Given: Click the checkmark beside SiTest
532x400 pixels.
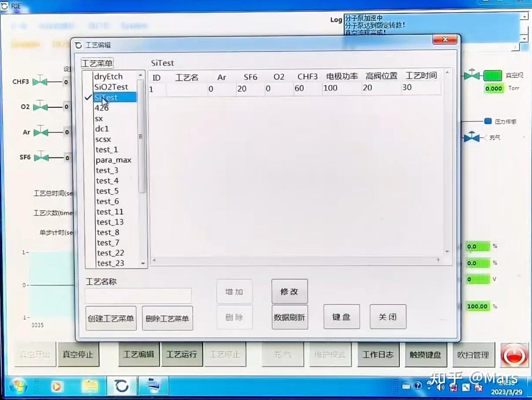Looking at the screenshot, I should (x=88, y=98).
